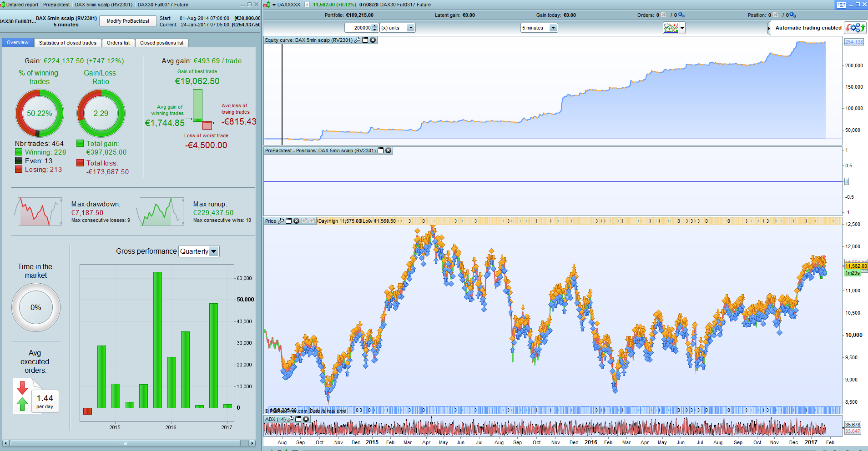Viewport: 868px width, 451px height.
Task: Click the Max runup sparkline thumbnail
Action: tap(161, 211)
